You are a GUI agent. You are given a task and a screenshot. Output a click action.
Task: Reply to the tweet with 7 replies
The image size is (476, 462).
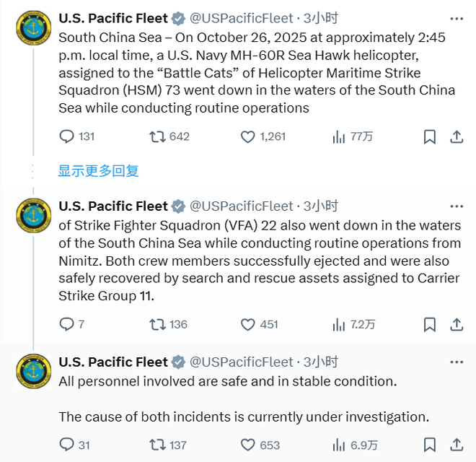click(67, 324)
